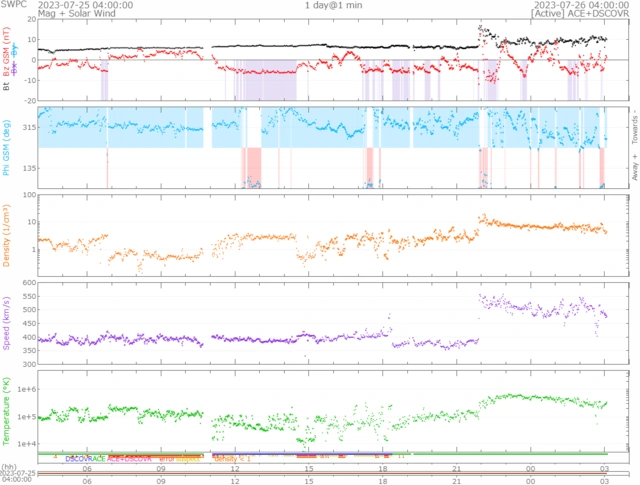This screenshot has width=640, height=485.
Task: Click the Speed (km/s) axis label
Action: pyautogui.click(x=6, y=323)
